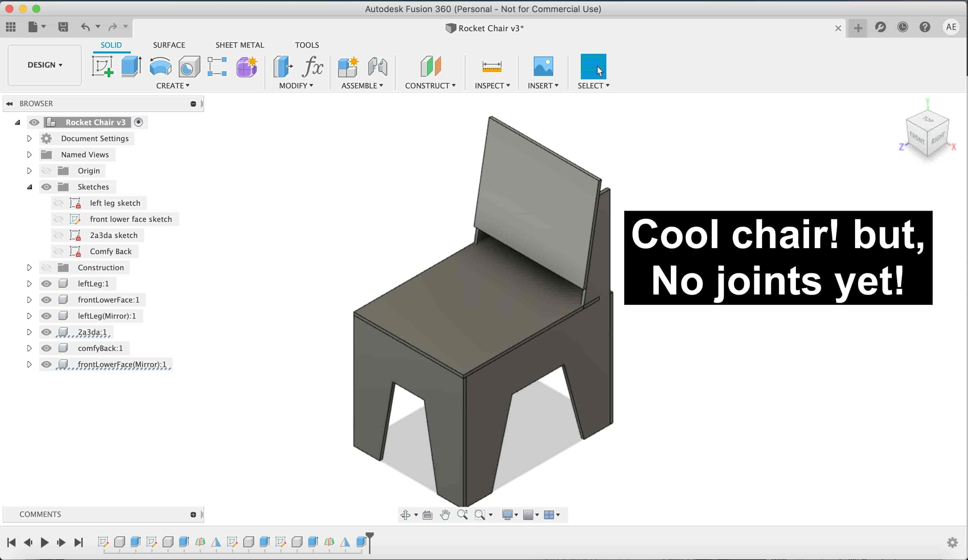Screen dimensions: 968x560
Task: Open Change Parameters fx icon
Action: point(312,67)
